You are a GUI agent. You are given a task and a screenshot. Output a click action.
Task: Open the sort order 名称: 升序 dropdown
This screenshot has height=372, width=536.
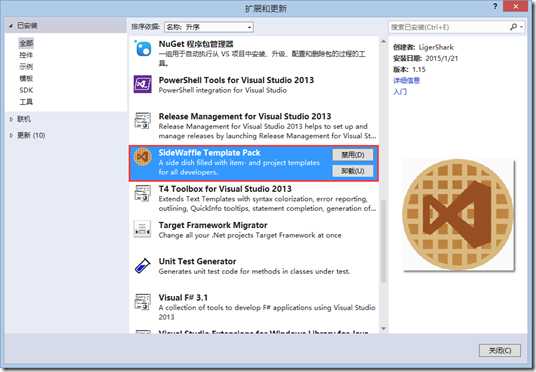pos(209,27)
